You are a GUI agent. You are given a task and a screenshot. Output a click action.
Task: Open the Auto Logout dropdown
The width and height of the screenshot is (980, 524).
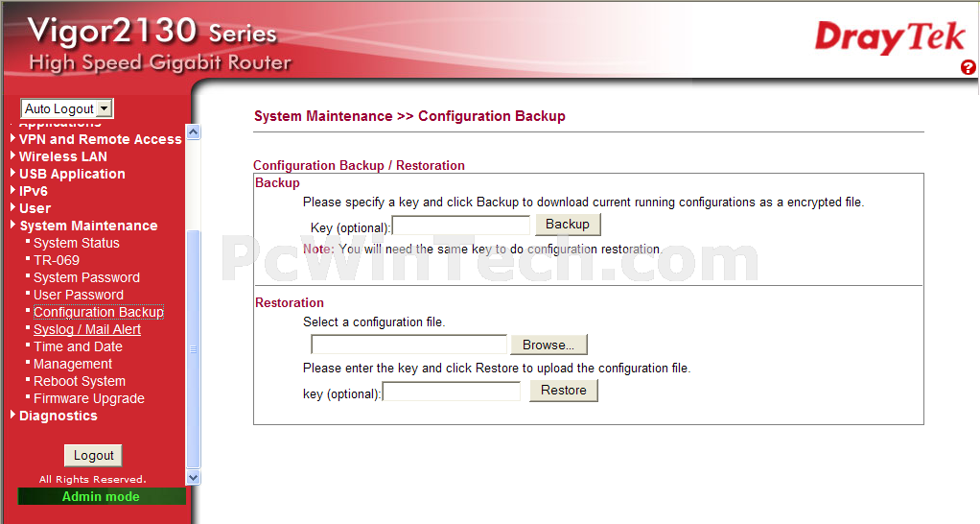(67, 108)
